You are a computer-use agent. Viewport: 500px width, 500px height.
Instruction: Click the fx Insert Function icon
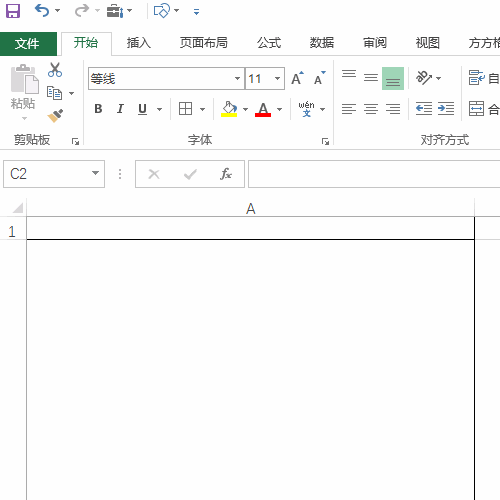226,174
